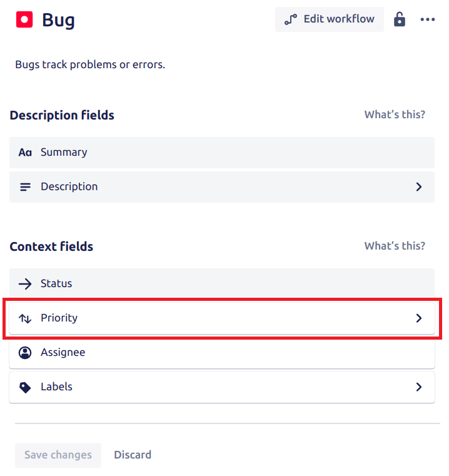
Task: Select the Summary field row
Action: 222,153
